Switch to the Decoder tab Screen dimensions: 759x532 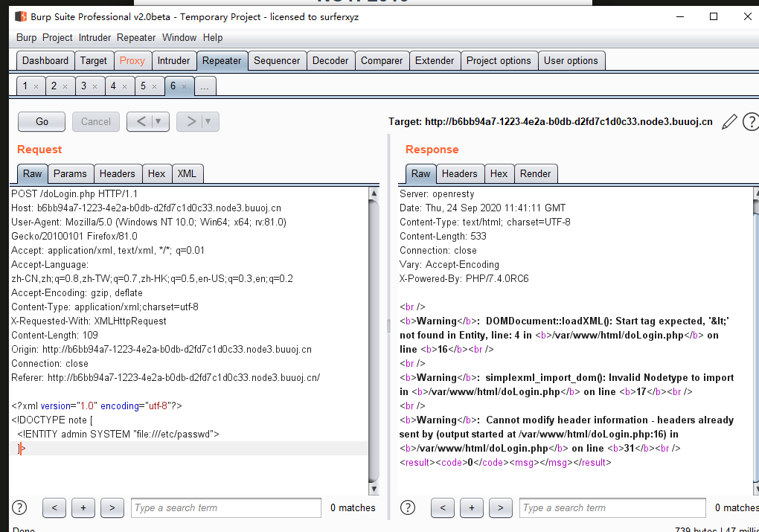coord(330,61)
